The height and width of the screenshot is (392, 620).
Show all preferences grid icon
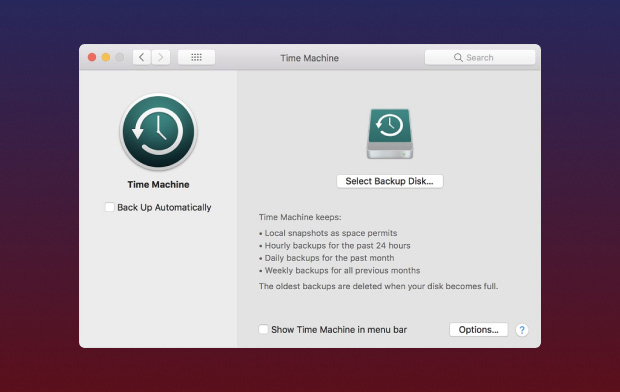[197, 57]
